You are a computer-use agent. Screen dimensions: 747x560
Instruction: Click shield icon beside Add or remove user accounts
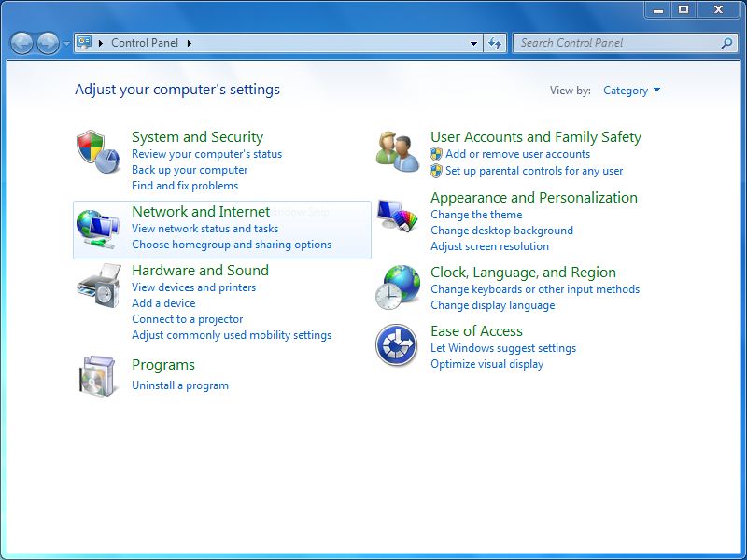click(436, 154)
